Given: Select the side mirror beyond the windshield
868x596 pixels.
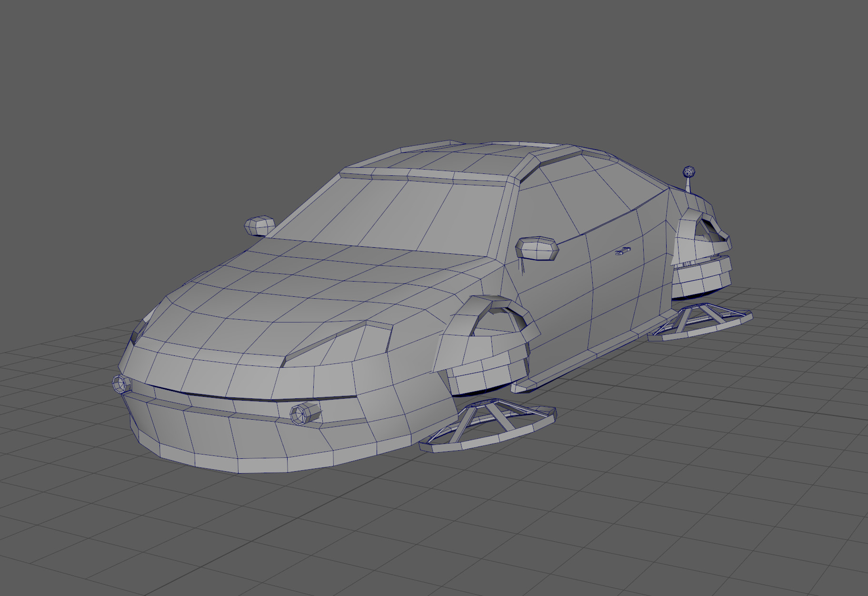Looking at the screenshot, I should click(259, 226).
